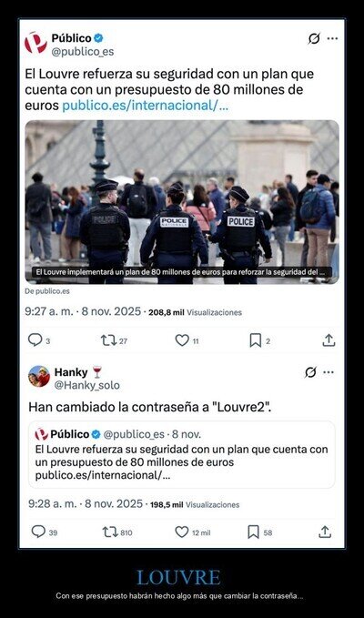364x618 pixels.
Task: Like Hanky's tweet with 12 mil likes
Action: click(x=182, y=532)
